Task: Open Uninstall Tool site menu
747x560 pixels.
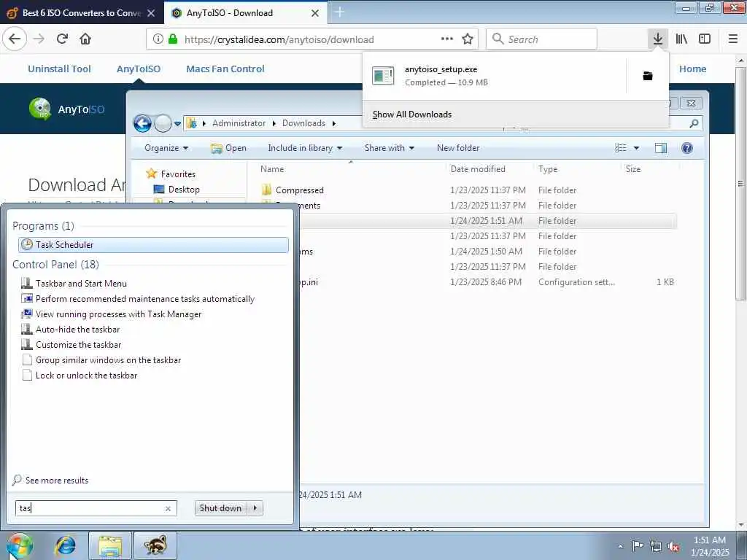Action: (59, 69)
